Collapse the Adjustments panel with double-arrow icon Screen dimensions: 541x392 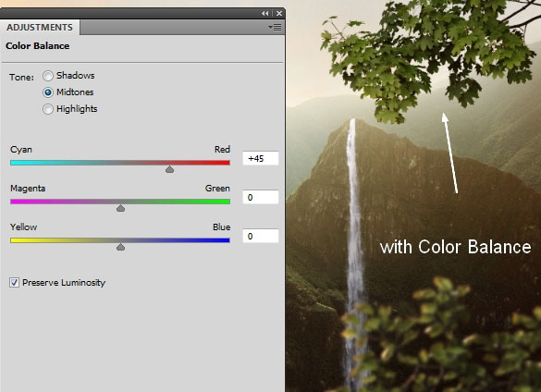click(265, 14)
